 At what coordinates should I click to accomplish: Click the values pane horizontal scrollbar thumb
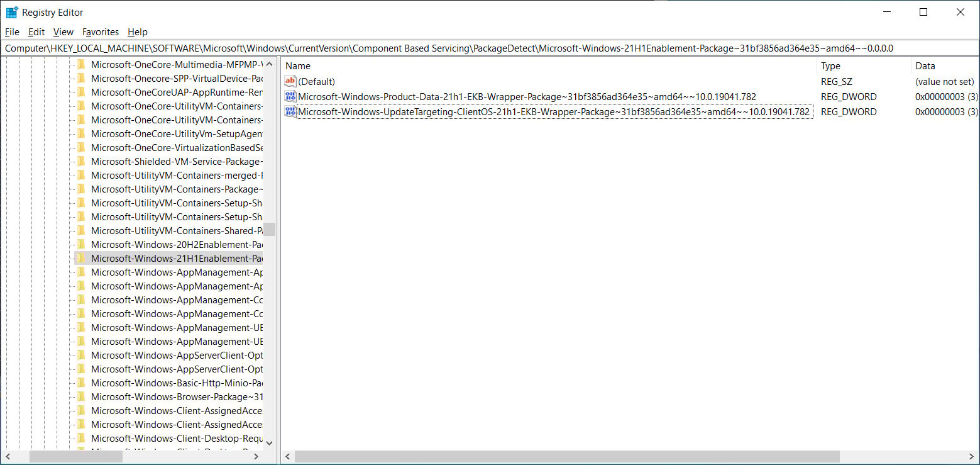coord(566,456)
